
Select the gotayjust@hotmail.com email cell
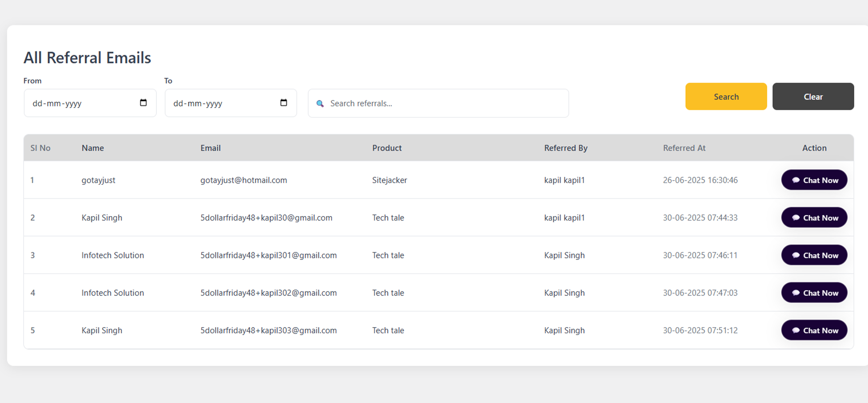[x=243, y=180]
